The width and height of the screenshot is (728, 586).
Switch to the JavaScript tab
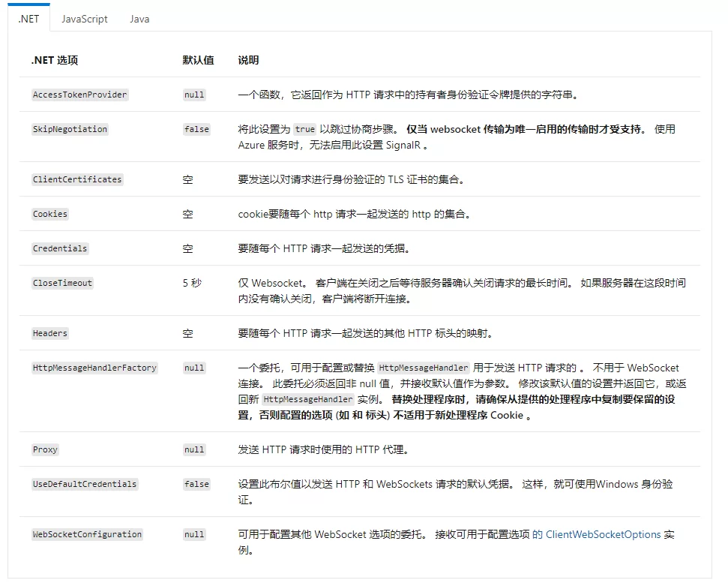click(x=85, y=19)
